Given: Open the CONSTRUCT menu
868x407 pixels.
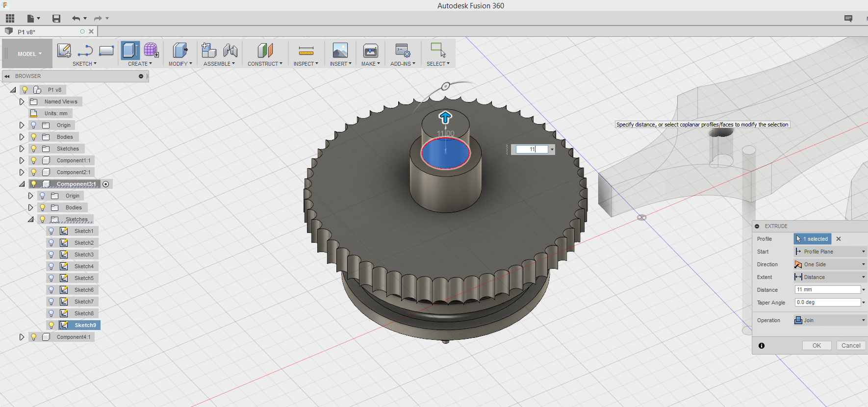Looking at the screenshot, I should point(265,64).
